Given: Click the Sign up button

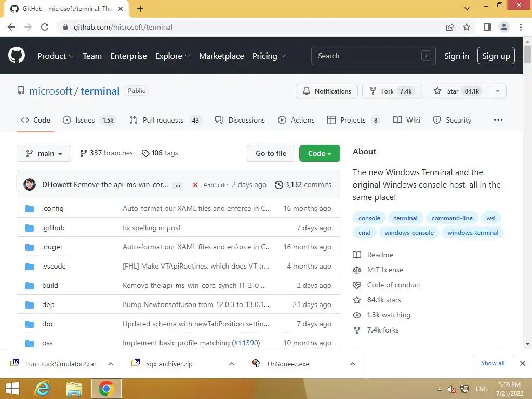Looking at the screenshot, I should (496, 56).
